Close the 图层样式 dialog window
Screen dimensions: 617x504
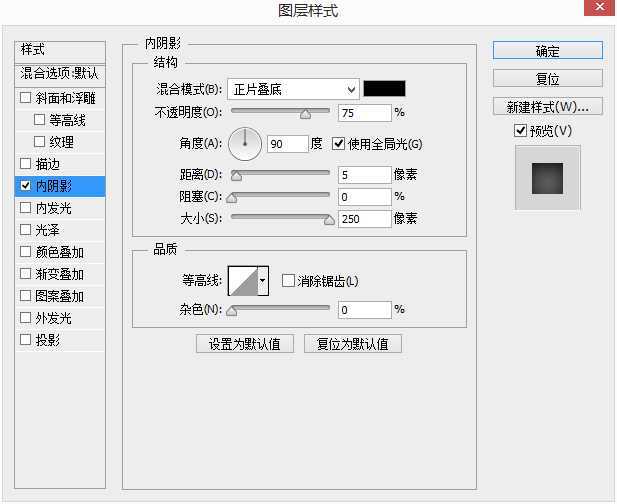[597, 11]
